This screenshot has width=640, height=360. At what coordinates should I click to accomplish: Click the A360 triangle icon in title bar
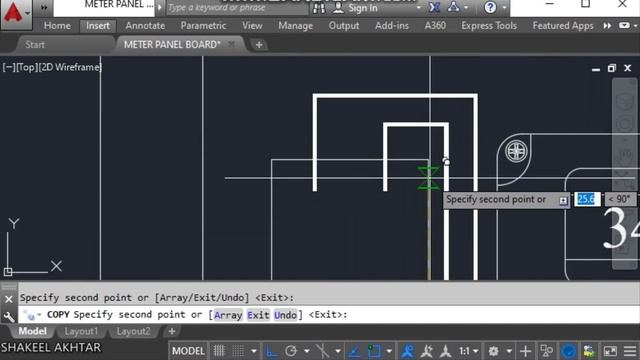(x=453, y=7)
